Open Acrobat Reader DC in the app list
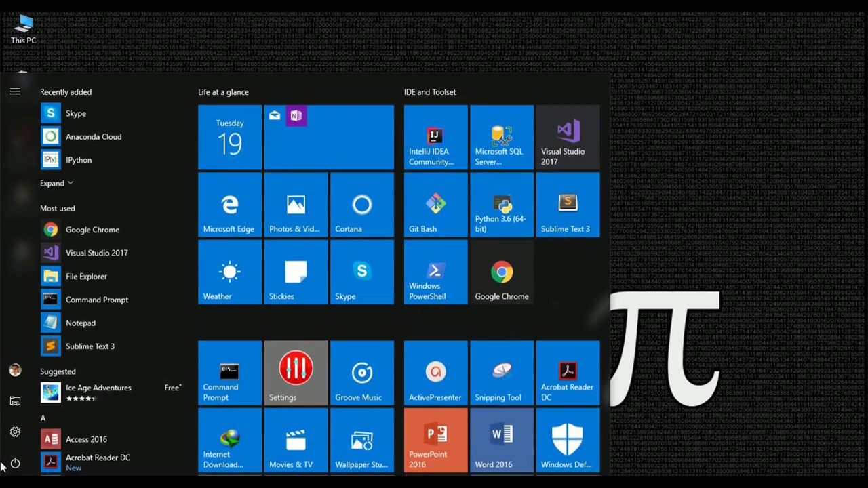Screen dimensions: 868x488 tap(111, 462)
